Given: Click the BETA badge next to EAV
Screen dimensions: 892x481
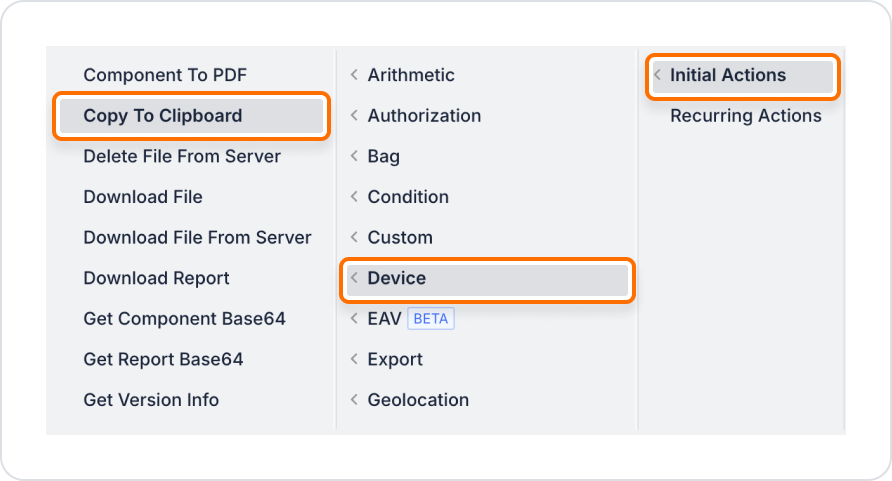Looking at the screenshot, I should click(431, 319).
